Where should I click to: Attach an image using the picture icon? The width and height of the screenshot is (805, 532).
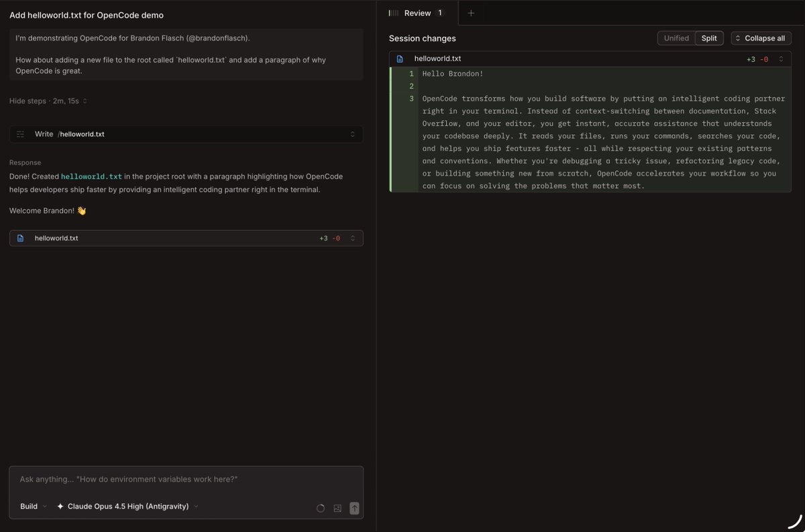337,509
